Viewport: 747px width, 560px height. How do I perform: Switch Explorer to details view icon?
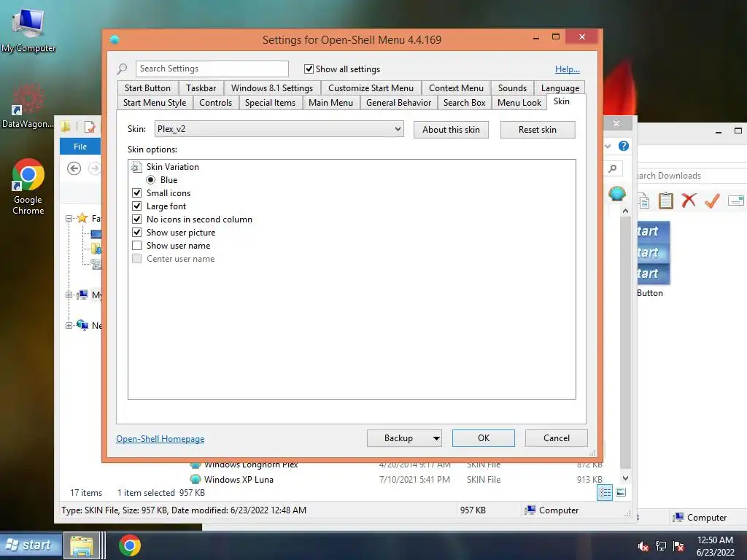point(605,493)
